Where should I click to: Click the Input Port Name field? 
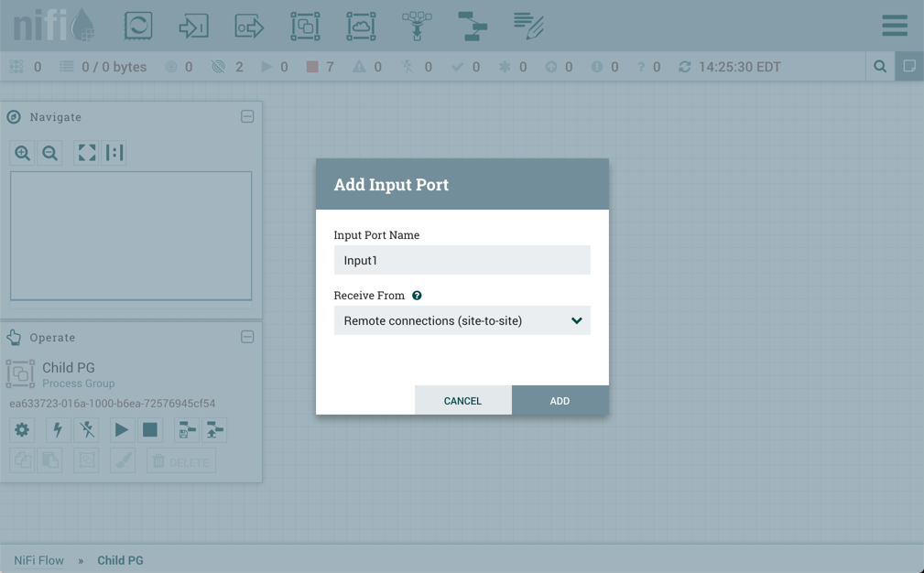click(462, 260)
